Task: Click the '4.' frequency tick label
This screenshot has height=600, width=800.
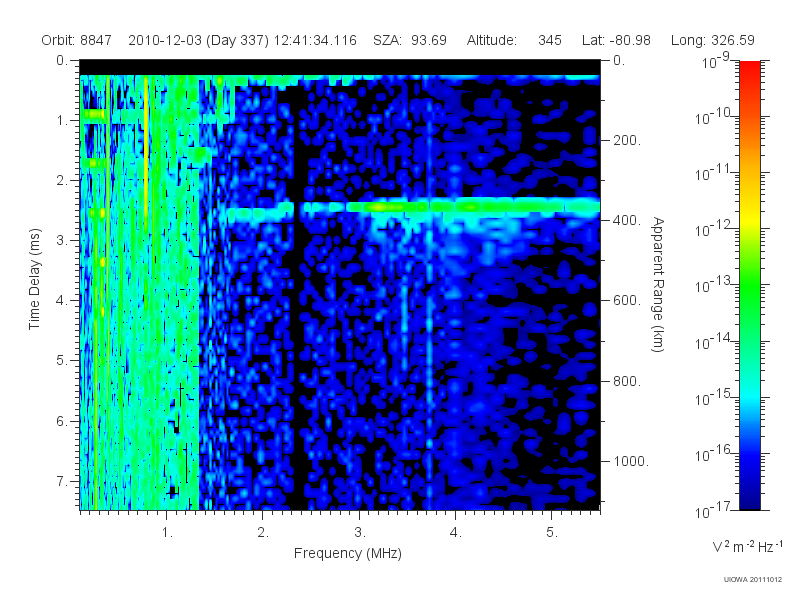Action: [x=456, y=533]
